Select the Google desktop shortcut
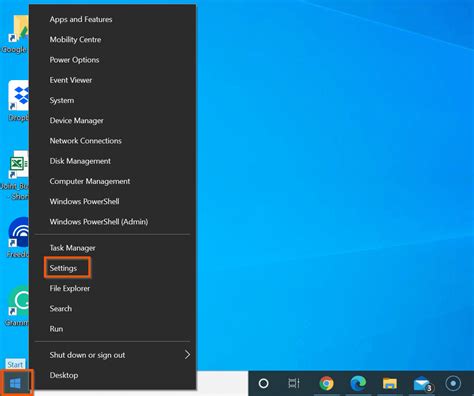Screen dimensions: 474x396 pos(16,34)
